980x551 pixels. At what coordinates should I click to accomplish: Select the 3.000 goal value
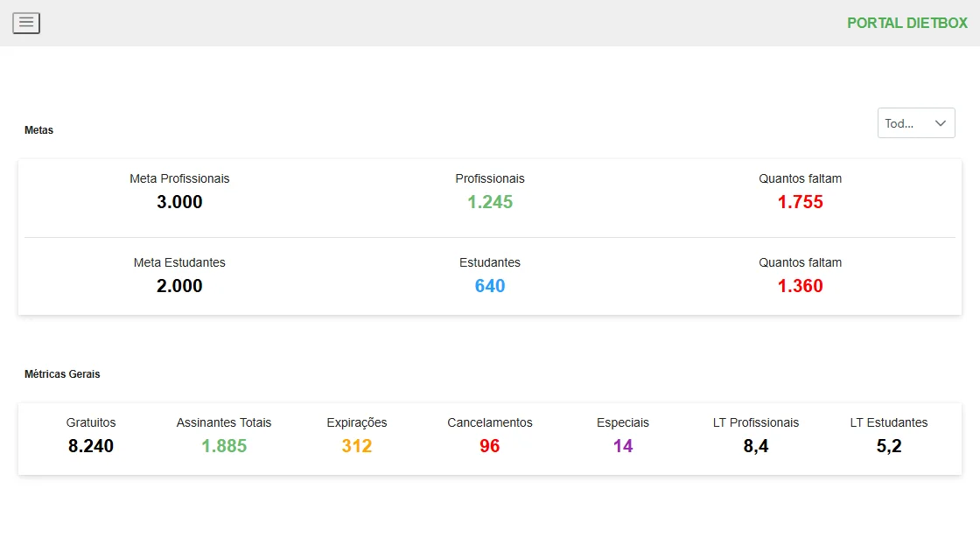(179, 202)
